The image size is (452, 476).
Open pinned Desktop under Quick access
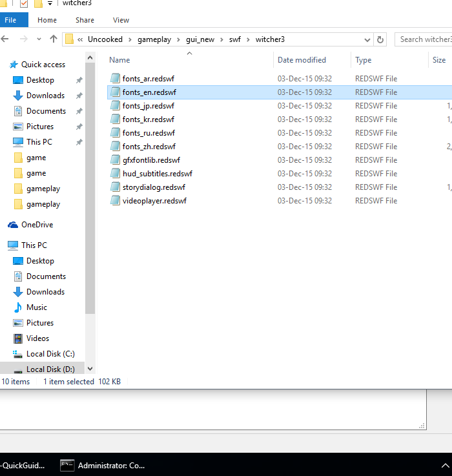[x=40, y=80]
